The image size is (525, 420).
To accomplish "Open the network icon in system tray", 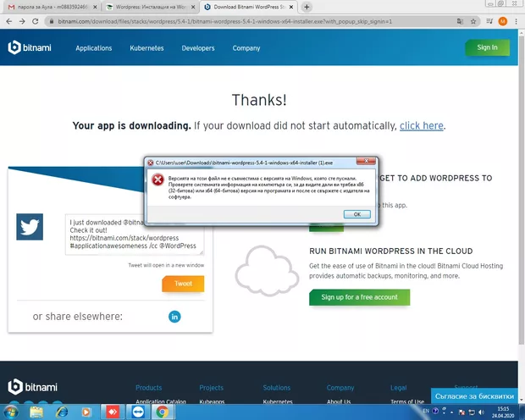I will [x=472, y=412].
